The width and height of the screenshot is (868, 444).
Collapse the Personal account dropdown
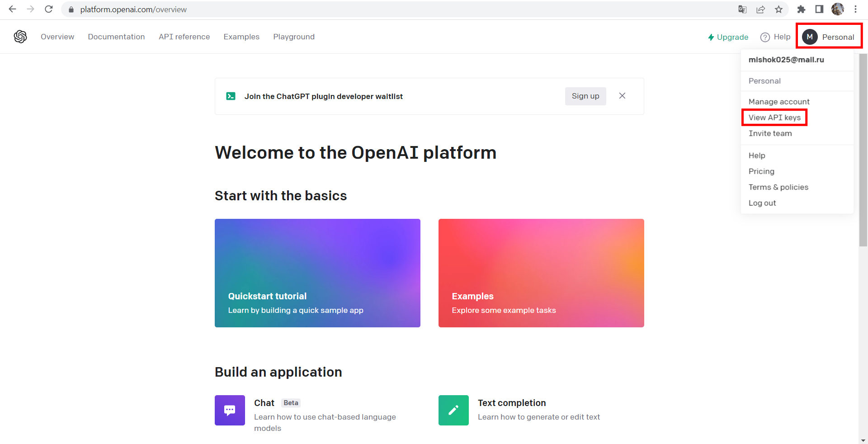pyautogui.click(x=829, y=37)
